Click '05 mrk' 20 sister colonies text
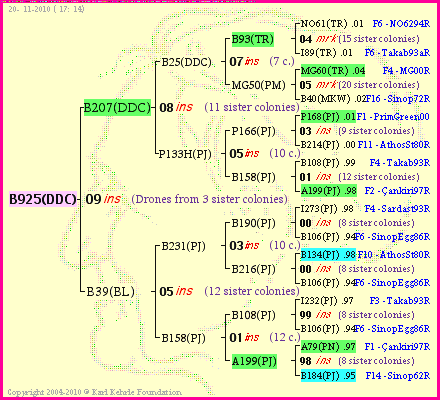The height and width of the screenshot is (400, 440). point(359,85)
